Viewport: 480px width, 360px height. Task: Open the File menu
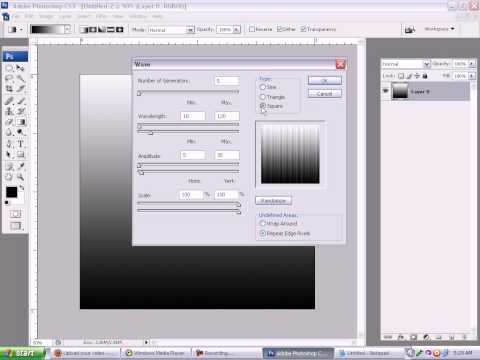17,16
